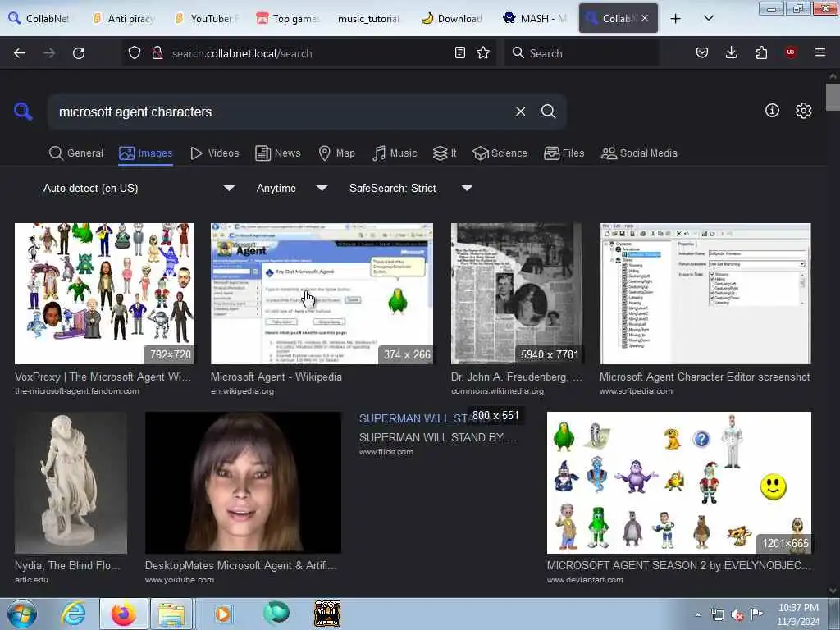Open the DesktopMates woman face thumbnail
Screen dimensions: 840x630
tap(243, 482)
